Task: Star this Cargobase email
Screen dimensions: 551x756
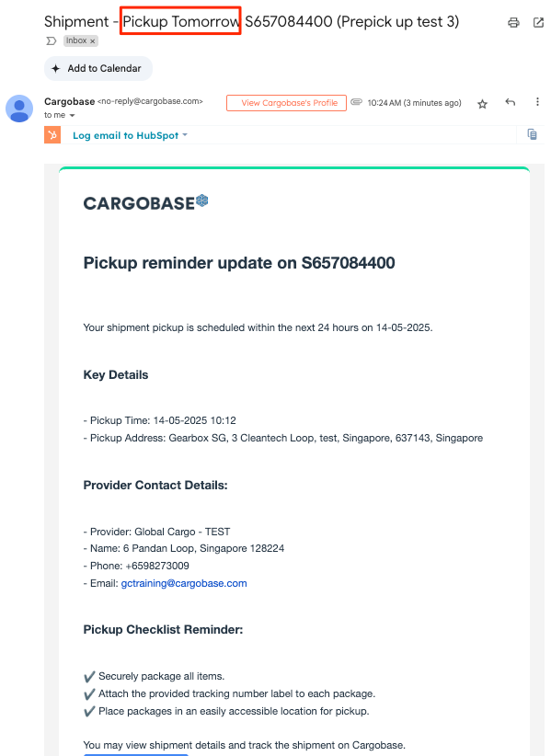Action: pyautogui.click(x=482, y=104)
